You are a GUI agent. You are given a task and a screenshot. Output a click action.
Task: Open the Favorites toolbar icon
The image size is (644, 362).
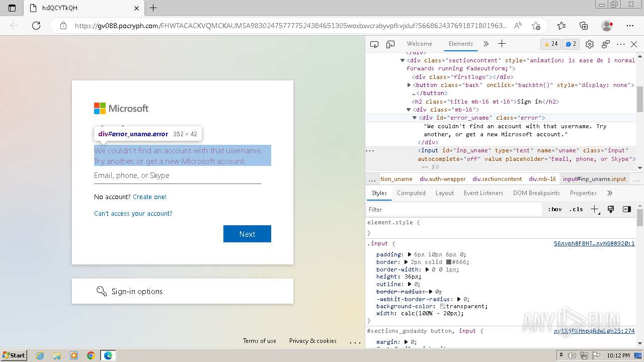tap(561, 26)
